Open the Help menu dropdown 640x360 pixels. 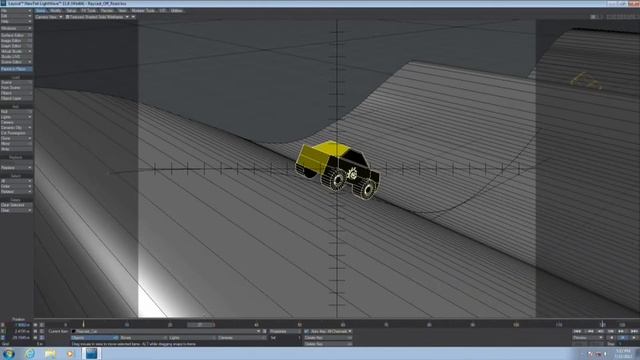tap(16, 21)
